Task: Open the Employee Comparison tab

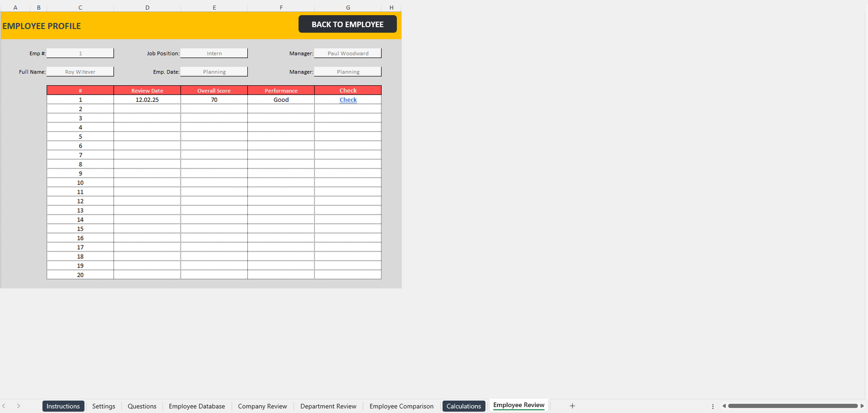Action: click(401, 406)
